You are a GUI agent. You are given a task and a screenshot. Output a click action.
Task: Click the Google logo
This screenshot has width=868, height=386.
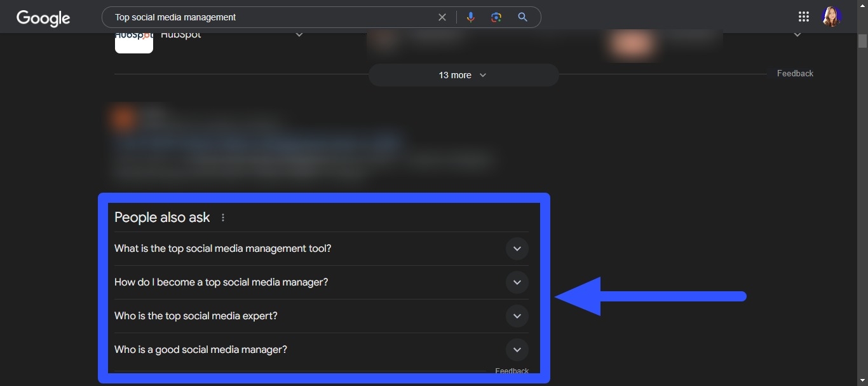pyautogui.click(x=43, y=18)
